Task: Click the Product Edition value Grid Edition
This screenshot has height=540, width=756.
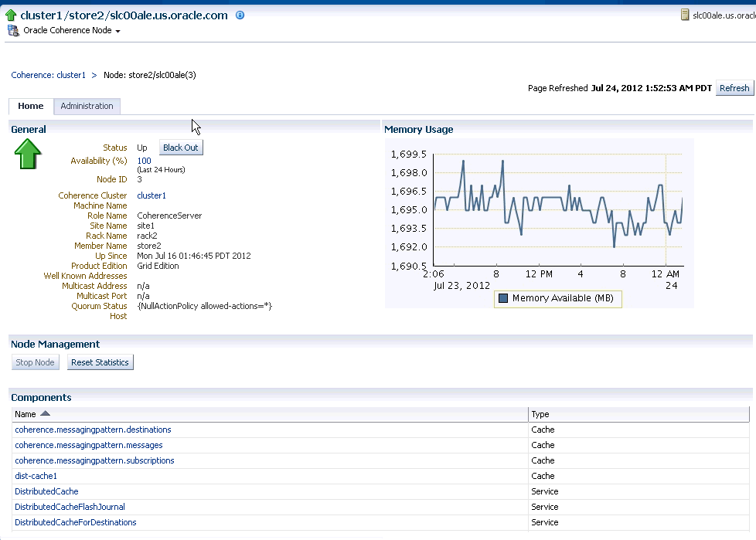Action: tap(158, 266)
